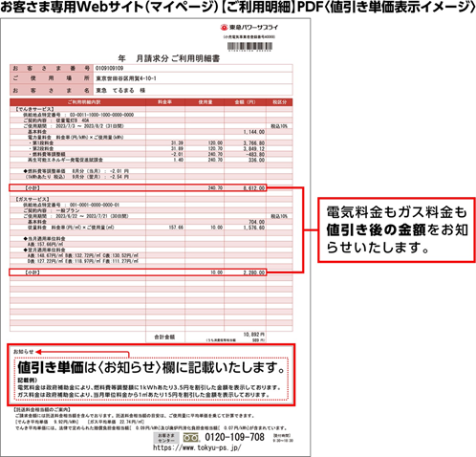The height and width of the screenshot is (457, 476).
Task: Select the gas 小計 highlighted row
Action: (138, 272)
